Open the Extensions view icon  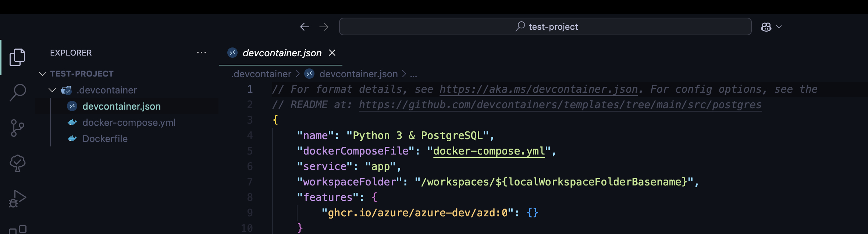pos(17,229)
